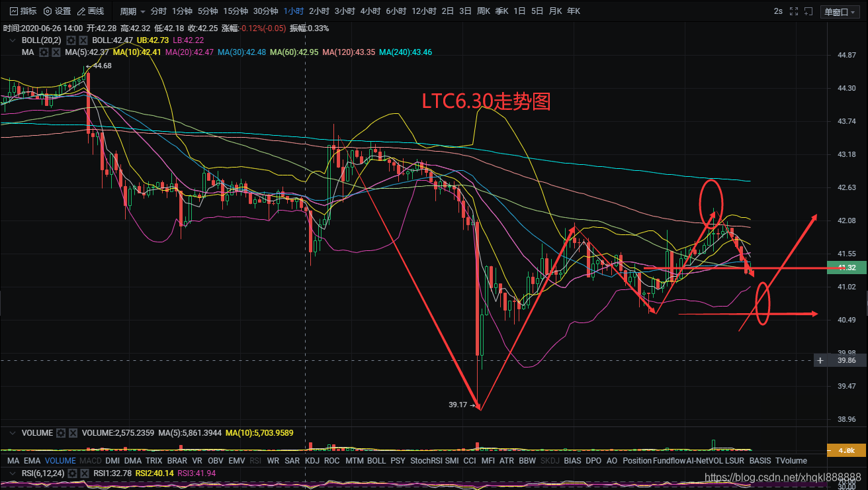
Task: Remove the RSI indicator panel
Action: (x=83, y=473)
